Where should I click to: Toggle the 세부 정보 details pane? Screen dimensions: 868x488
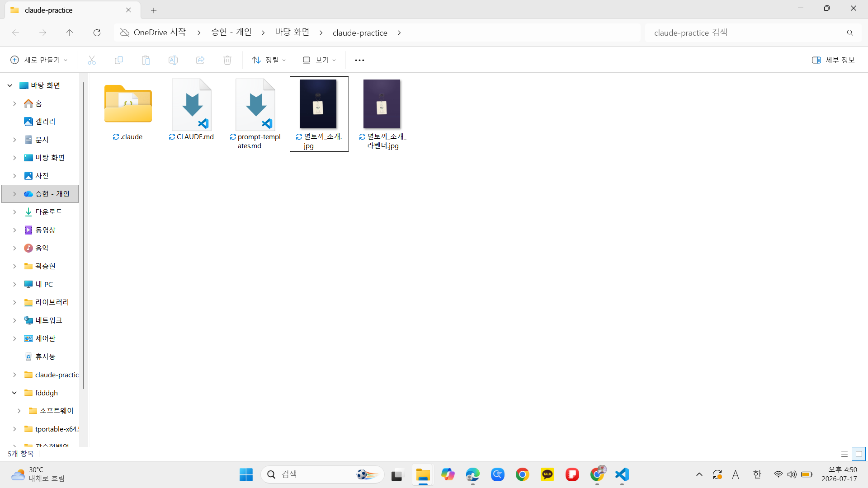tap(833, 60)
